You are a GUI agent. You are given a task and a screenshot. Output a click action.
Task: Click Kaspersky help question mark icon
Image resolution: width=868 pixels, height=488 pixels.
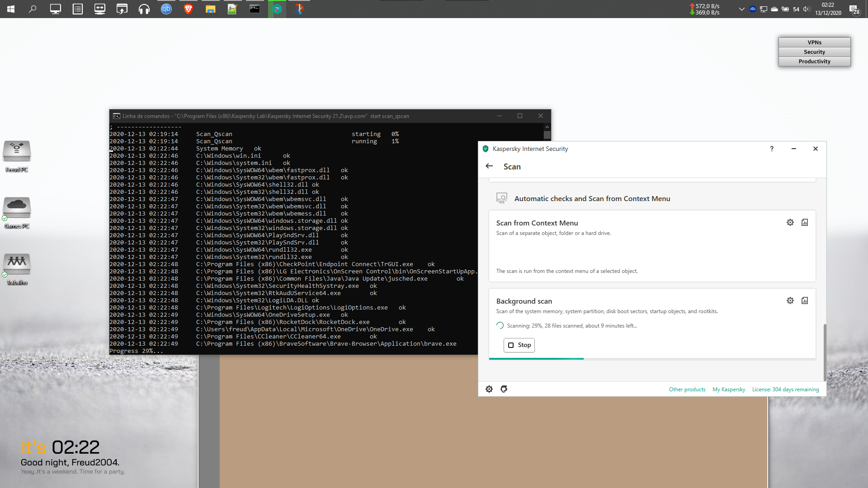coord(772,149)
